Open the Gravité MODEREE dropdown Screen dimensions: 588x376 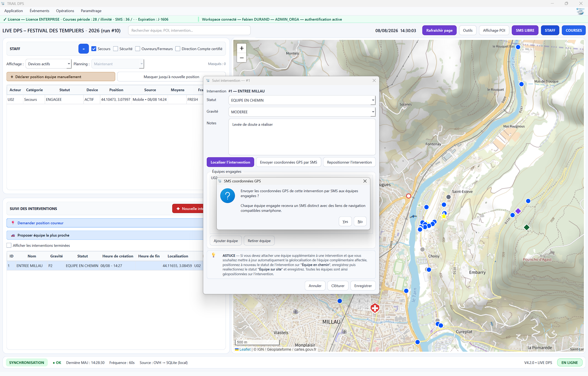click(x=302, y=112)
